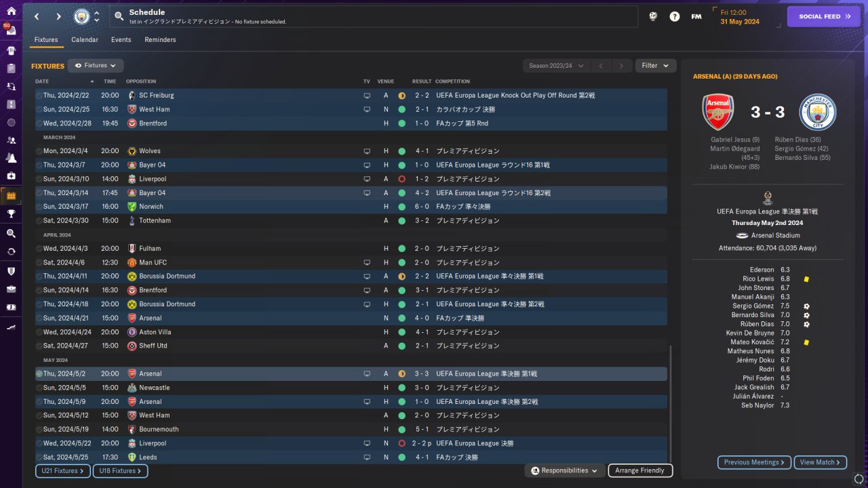Screen dimensions: 868x488
Task: Open the Responsibilities dropdown
Action: [565, 470]
